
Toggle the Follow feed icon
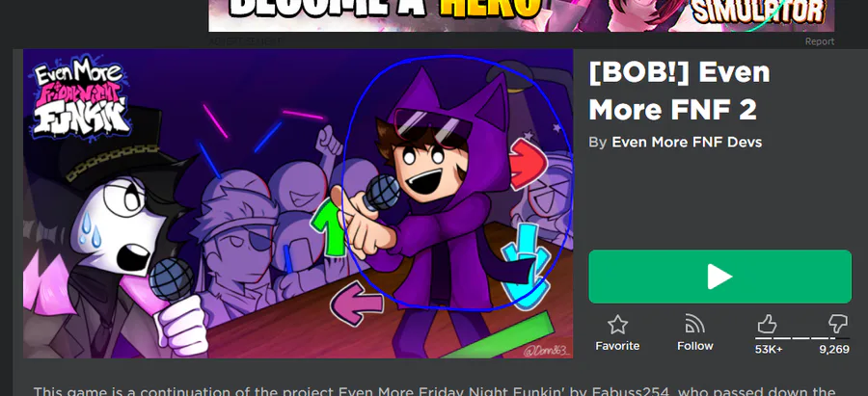tap(694, 324)
